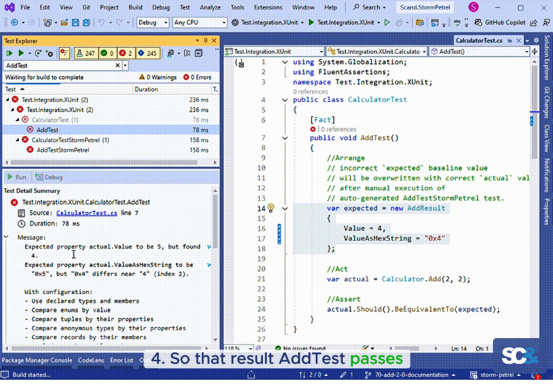This screenshot has height=392, width=553.
Task: Open the Any CPU platform dropdown
Action: [x=200, y=23]
